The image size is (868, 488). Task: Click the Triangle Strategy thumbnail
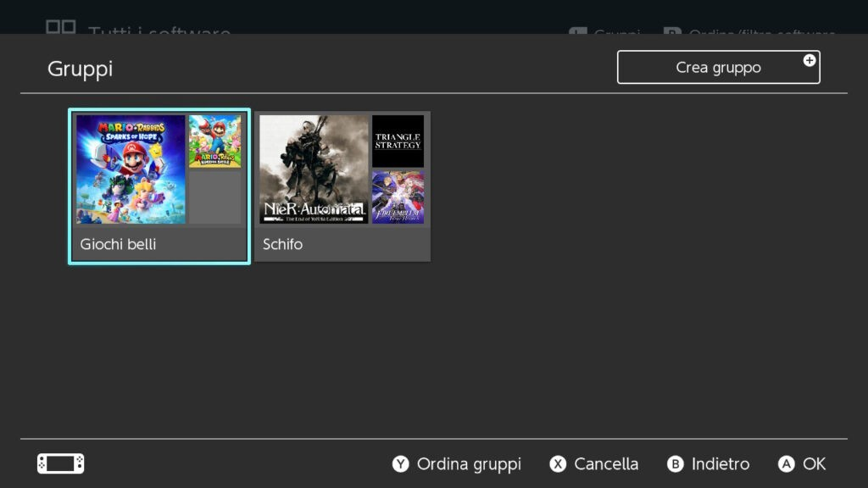(x=398, y=141)
